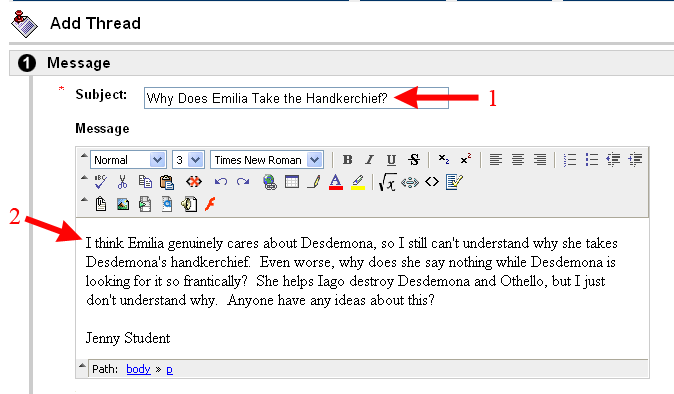Align text right

point(540,160)
